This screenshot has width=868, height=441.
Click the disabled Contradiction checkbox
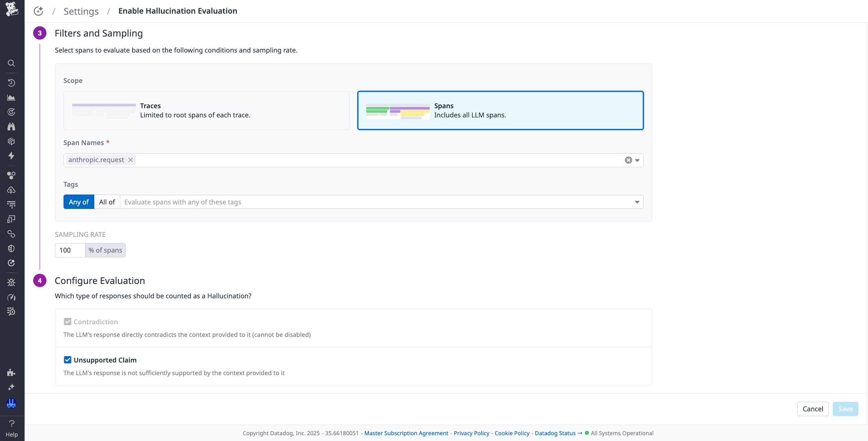(x=67, y=321)
